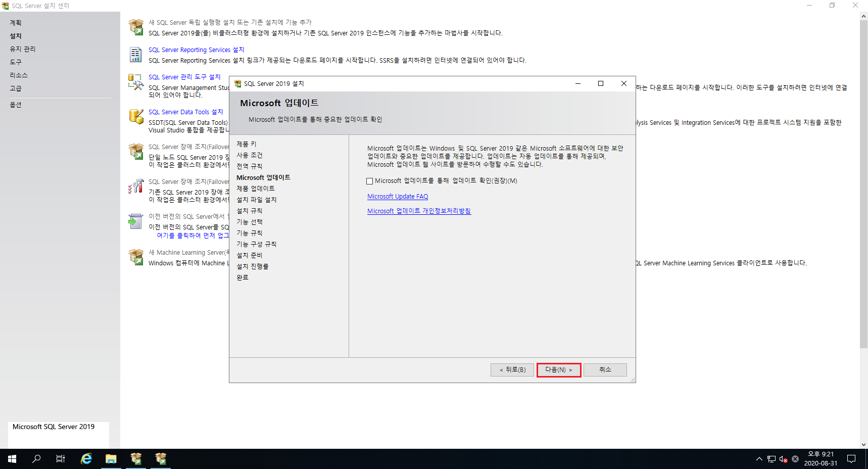Click the Installation Center vertical scrollbar
Image resolution: width=868 pixels, height=469 pixels.
(x=863, y=184)
